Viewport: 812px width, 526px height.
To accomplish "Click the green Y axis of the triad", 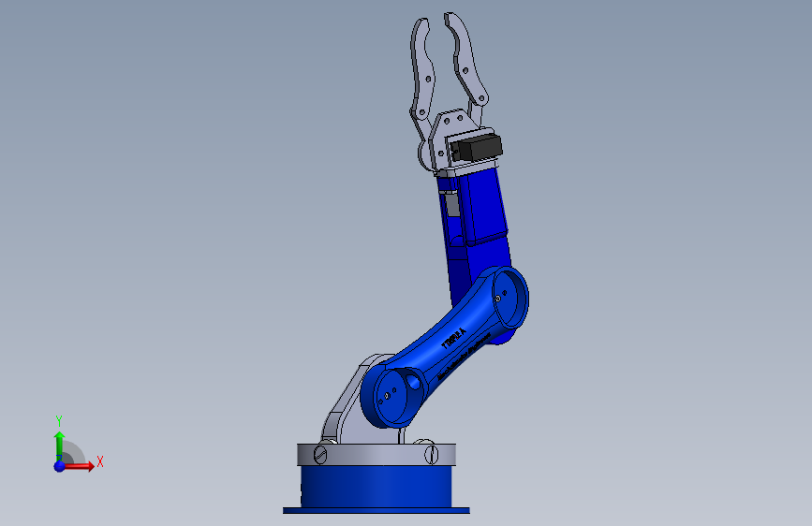I will tap(60, 446).
